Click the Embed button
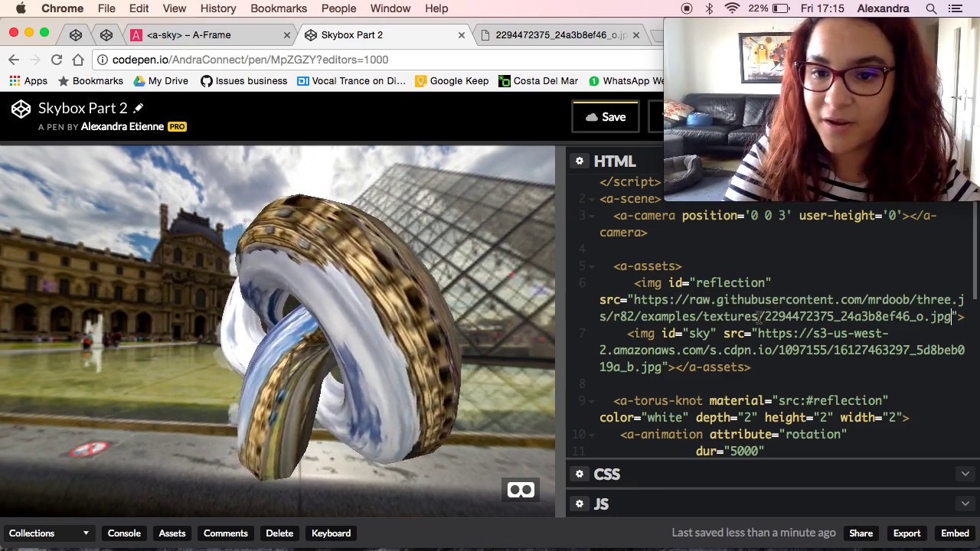This screenshot has height=551, width=980. pos(955,533)
